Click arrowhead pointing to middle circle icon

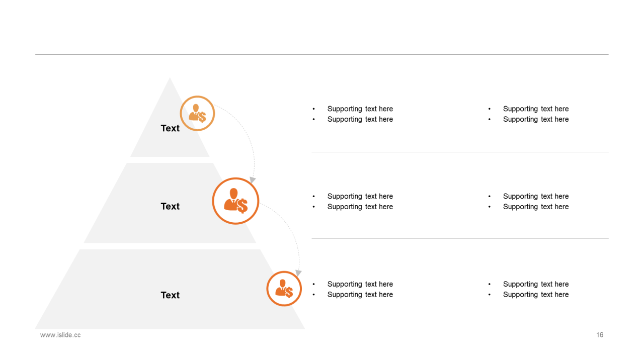pyautogui.click(x=253, y=179)
